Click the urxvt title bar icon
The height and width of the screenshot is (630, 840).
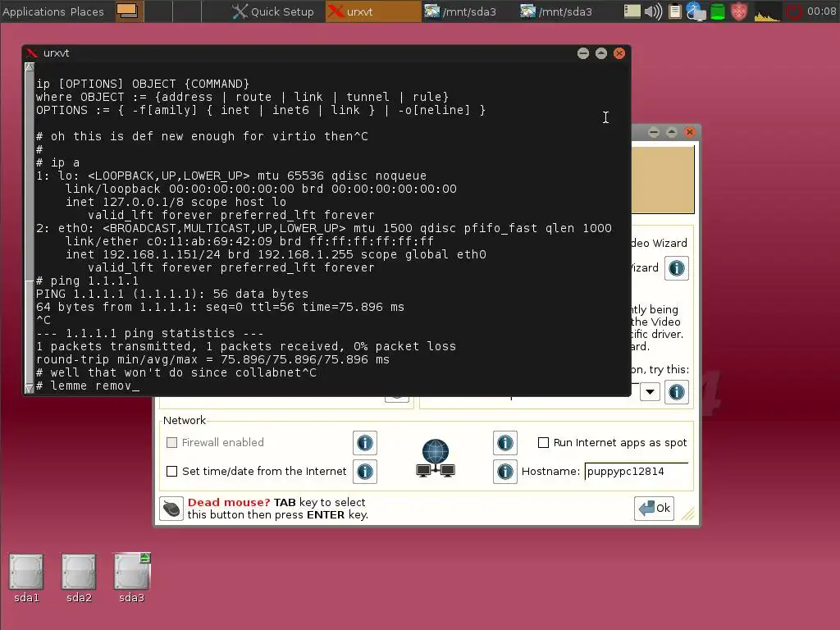[32, 53]
